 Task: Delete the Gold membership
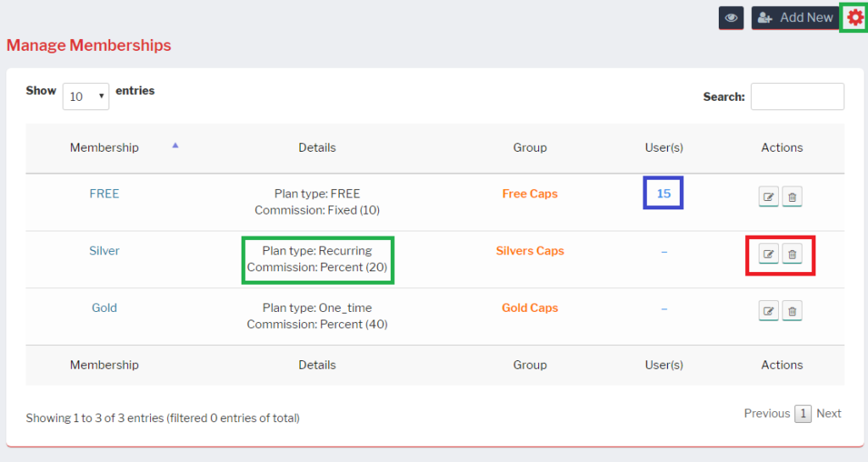tap(792, 311)
